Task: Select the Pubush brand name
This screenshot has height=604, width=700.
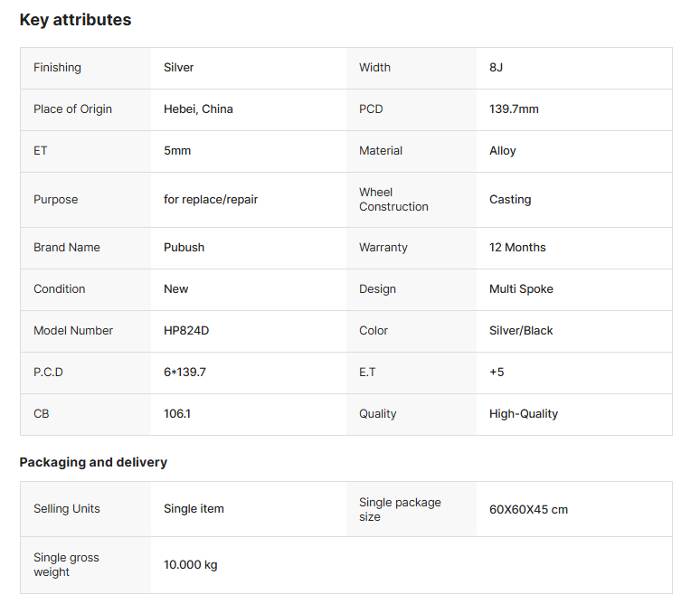Action: click(183, 248)
